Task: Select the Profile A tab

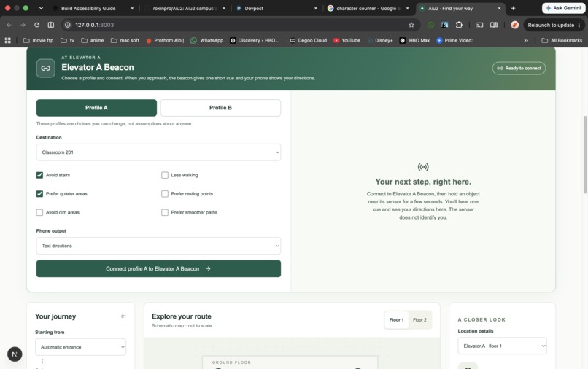Action: [x=96, y=108]
